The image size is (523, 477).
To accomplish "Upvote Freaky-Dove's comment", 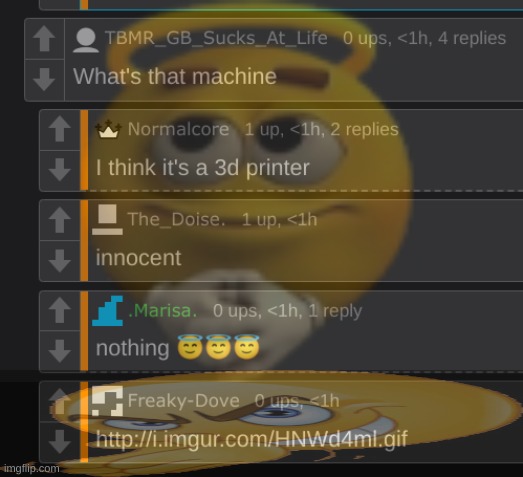I will (x=60, y=401).
